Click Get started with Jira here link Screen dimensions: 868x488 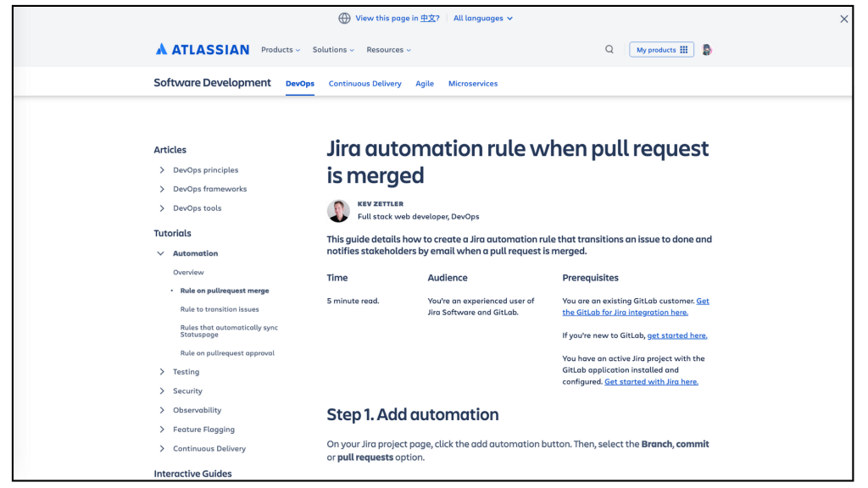tap(651, 382)
